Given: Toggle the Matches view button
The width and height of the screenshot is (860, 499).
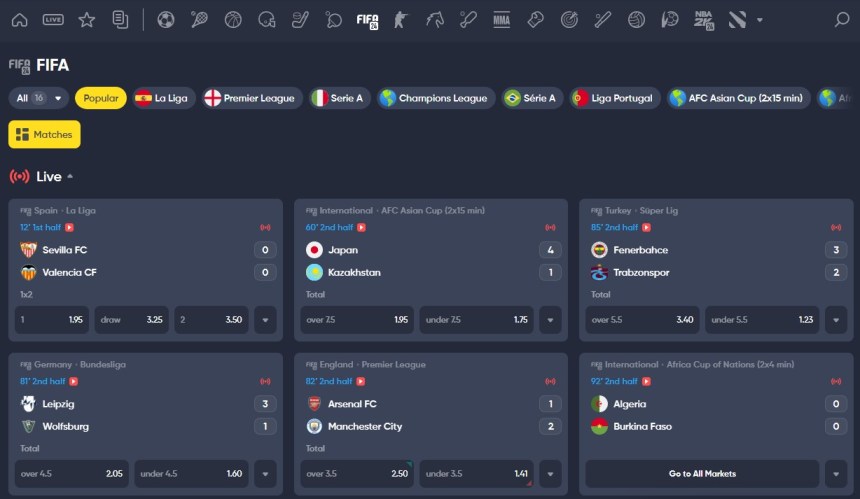Looking at the screenshot, I should tap(44, 134).
